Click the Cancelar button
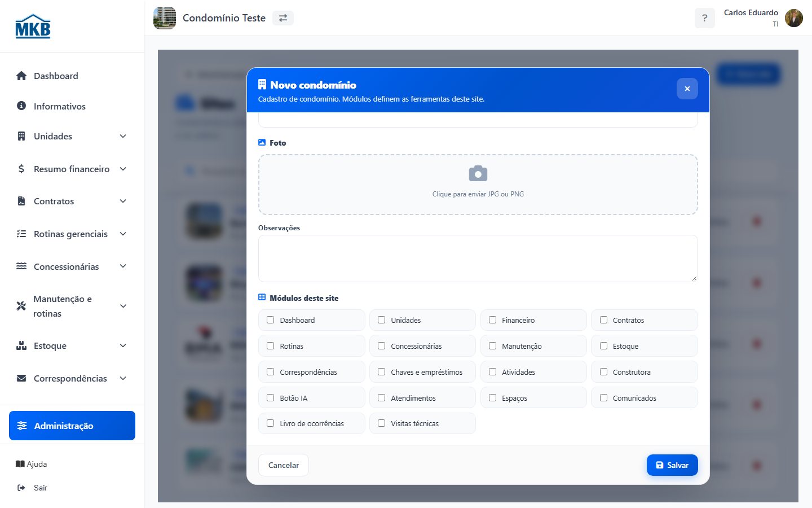 [x=284, y=465]
